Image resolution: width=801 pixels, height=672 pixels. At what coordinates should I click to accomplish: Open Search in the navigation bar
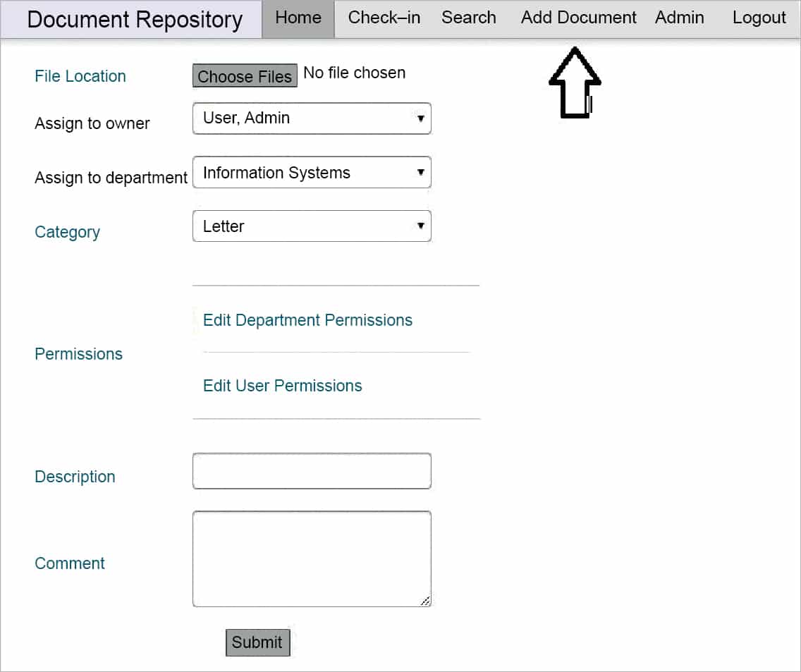tap(468, 18)
